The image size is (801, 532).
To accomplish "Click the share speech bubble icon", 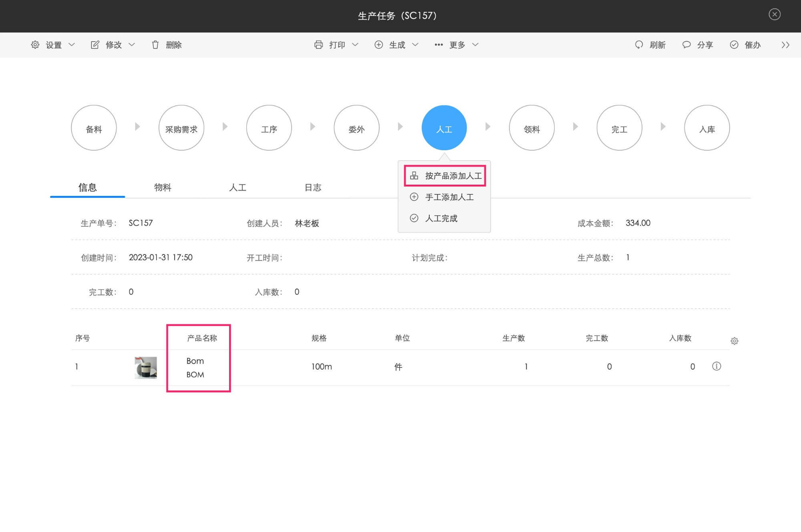I will point(686,44).
